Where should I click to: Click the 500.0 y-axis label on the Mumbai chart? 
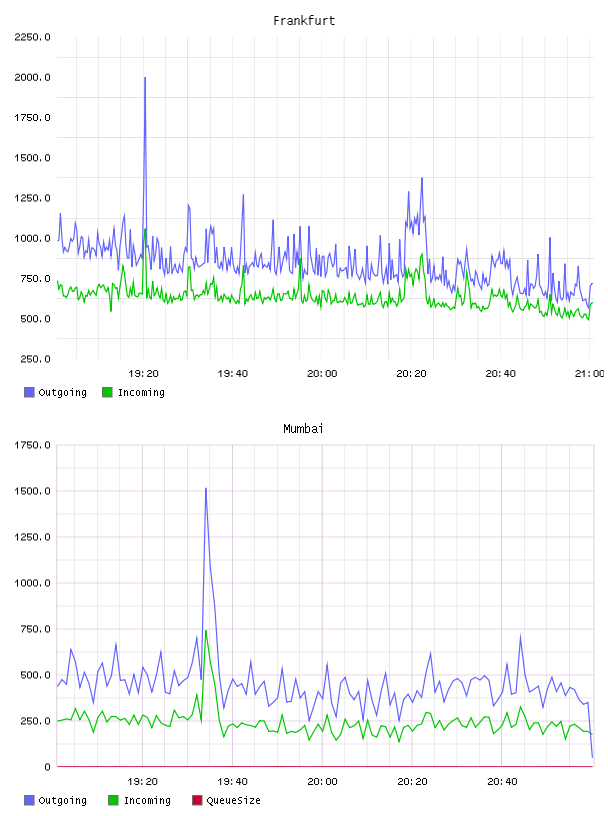point(35,675)
